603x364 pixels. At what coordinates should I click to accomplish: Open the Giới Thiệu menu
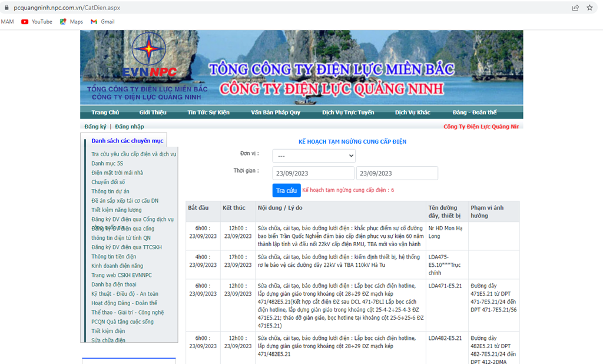pyautogui.click(x=153, y=112)
